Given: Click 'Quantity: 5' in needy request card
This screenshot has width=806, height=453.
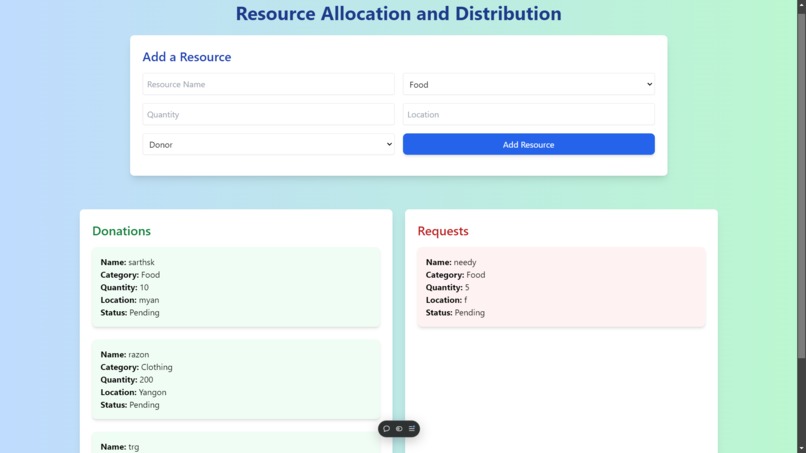Looking at the screenshot, I should 447,287.
